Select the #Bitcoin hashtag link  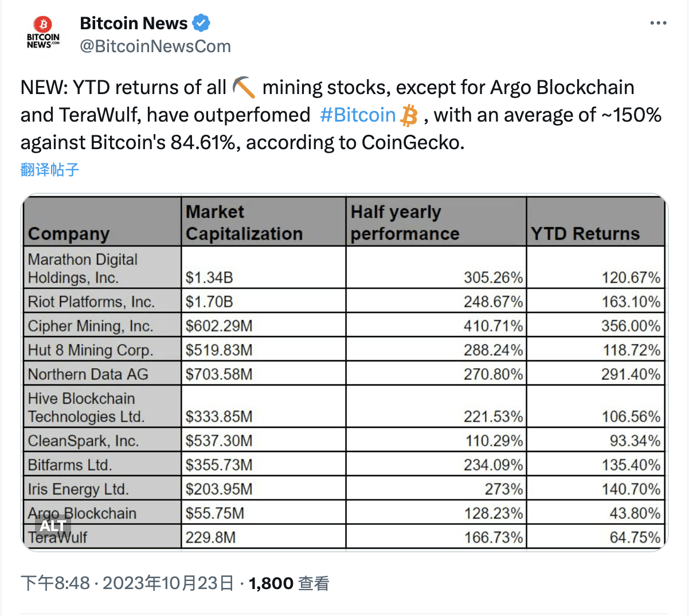click(358, 115)
